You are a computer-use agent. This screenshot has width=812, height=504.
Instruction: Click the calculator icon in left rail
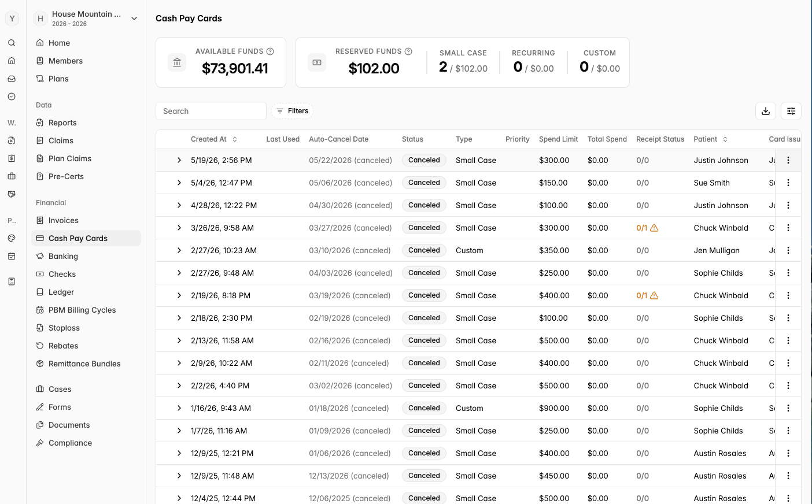click(x=12, y=281)
